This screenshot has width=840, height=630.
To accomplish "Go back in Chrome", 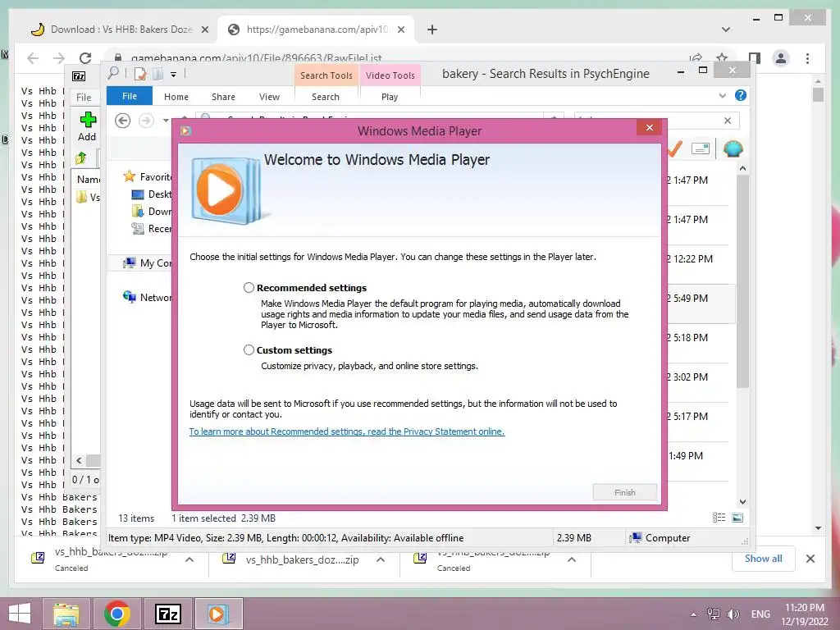I will click(x=33, y=58).
